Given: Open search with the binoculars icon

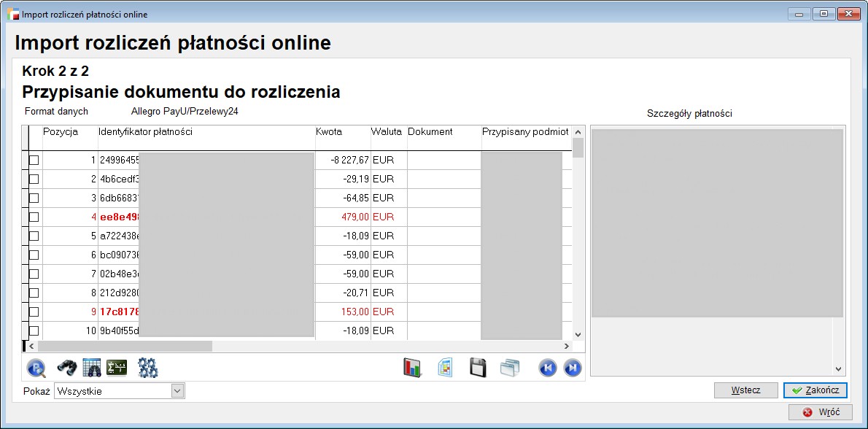Looking at the screenshot, I should tap(67, 368).
